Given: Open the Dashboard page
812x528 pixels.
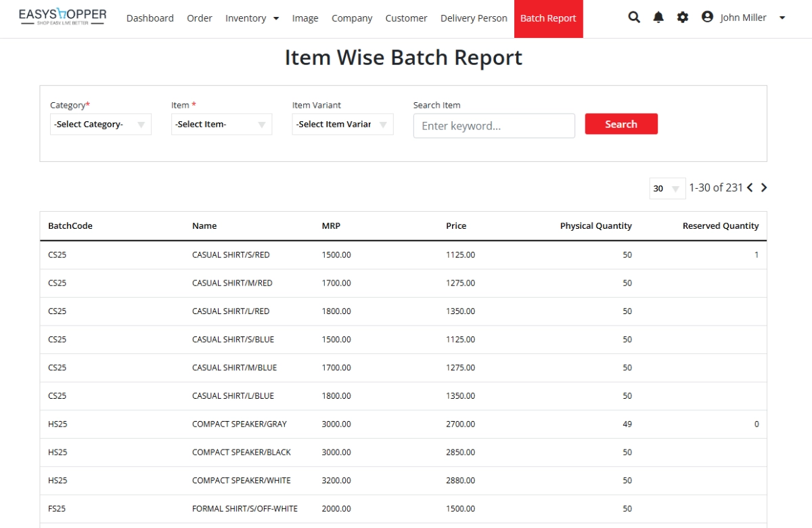Looking at the screenshot, I should pos(150,18).
